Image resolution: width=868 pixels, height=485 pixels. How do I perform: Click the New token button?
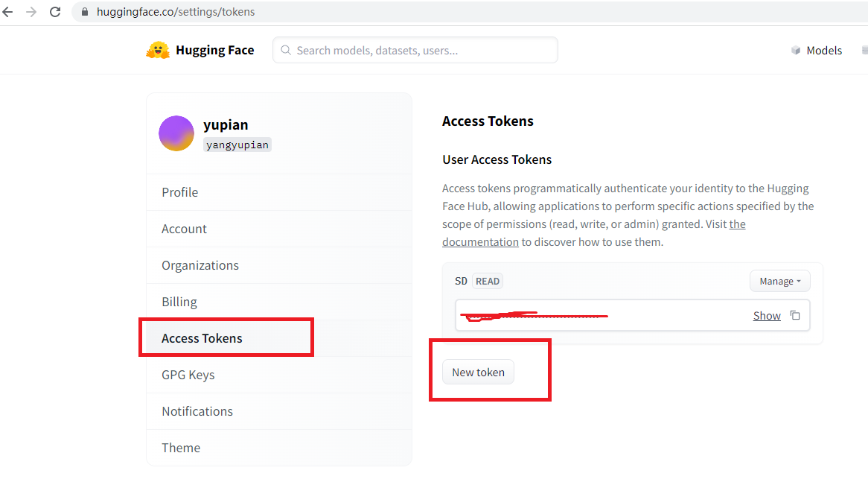click(478, 372)
